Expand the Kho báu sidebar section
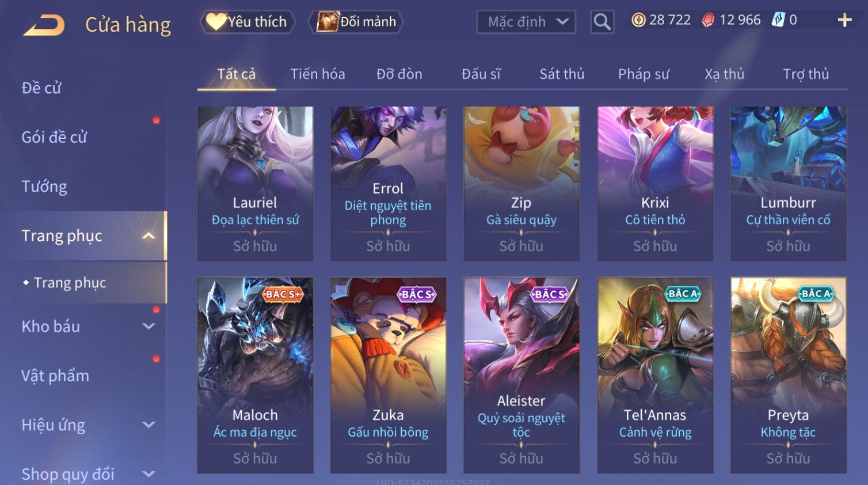Screen dimensions: 868x485 tap(149, 327)
